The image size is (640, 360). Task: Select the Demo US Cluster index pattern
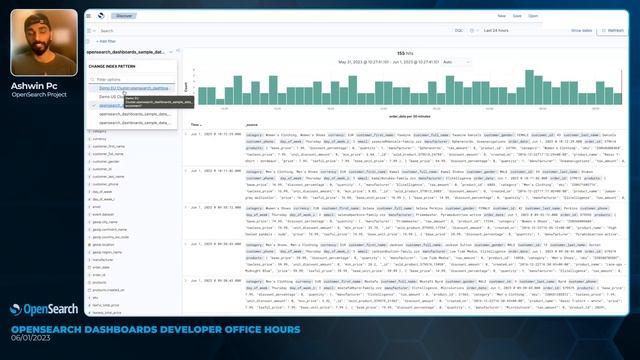pyautogui.click(x=111, y=97)
